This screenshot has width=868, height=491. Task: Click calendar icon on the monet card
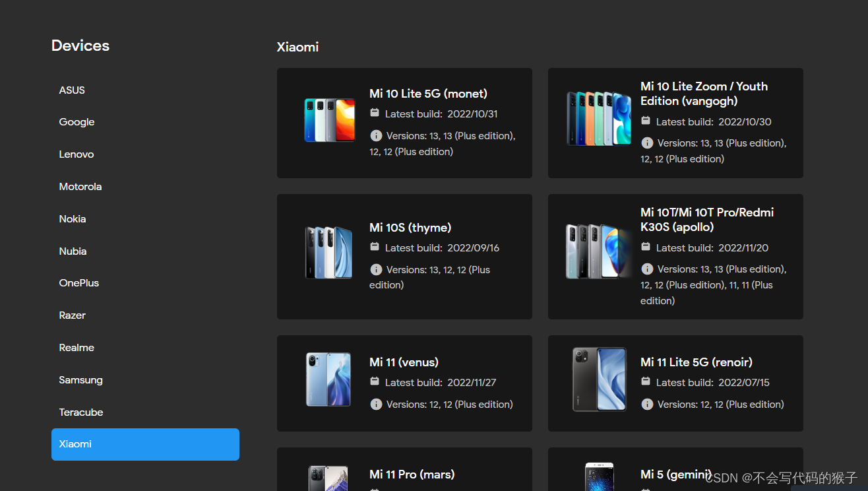point(375,113)
